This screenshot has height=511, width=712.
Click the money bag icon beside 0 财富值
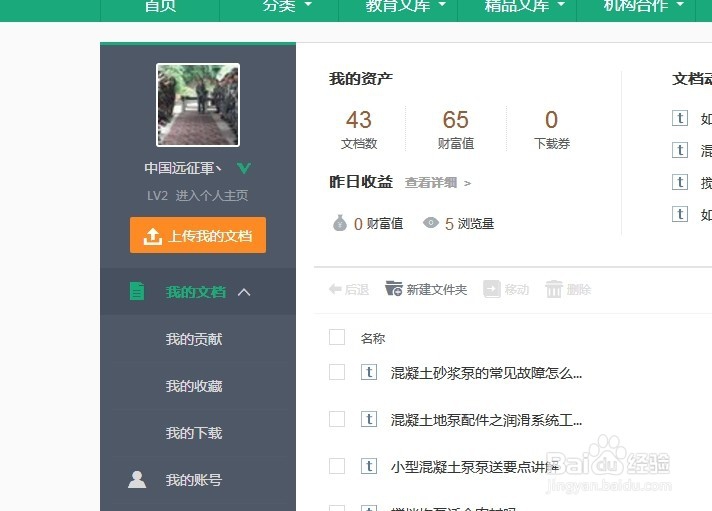point(340,223)
